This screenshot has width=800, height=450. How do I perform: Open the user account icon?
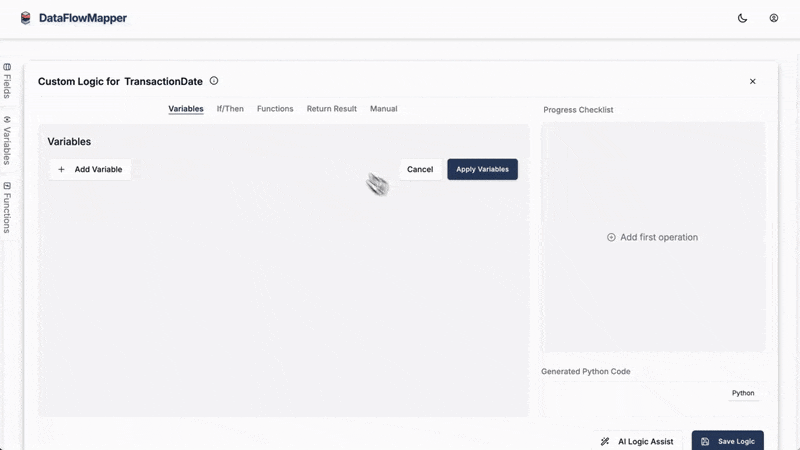point(773,18)
